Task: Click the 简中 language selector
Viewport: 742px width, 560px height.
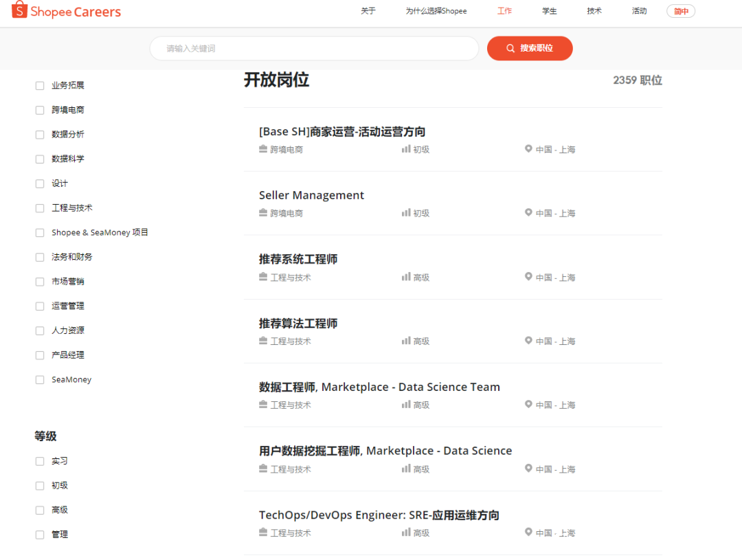Action: [x=681, y=12]
